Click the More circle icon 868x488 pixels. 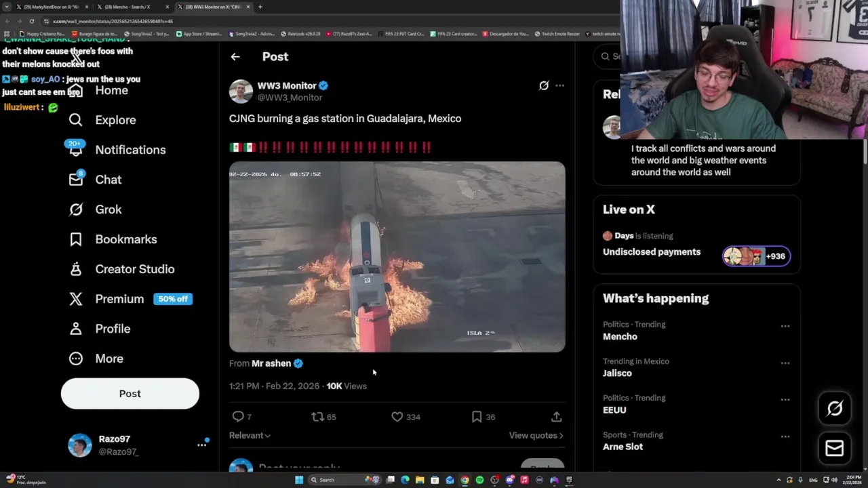[76, 359]
